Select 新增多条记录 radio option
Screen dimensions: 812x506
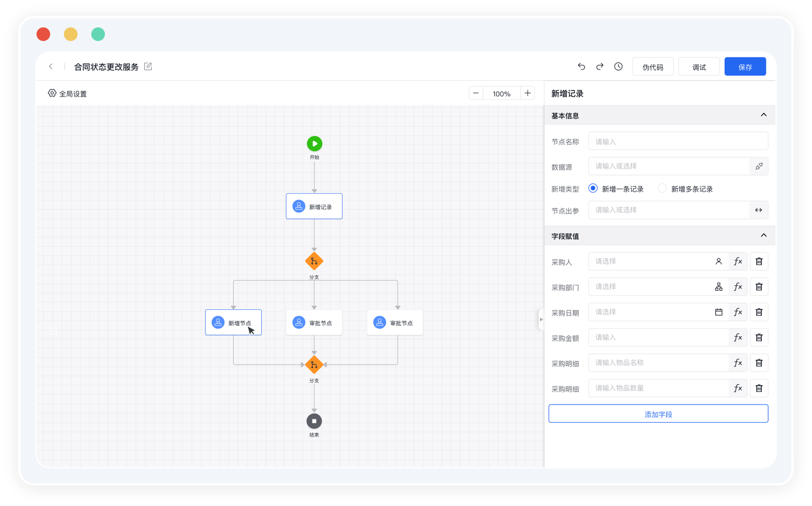click(x=662, y=189)
